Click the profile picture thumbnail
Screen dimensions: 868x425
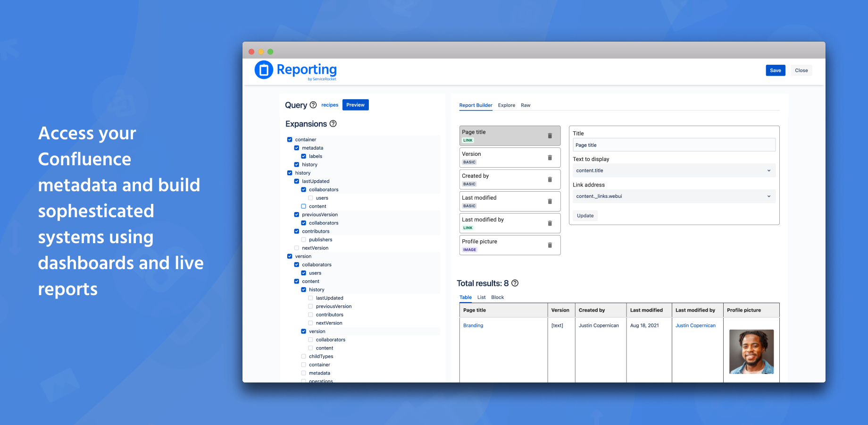click(751, 352)
